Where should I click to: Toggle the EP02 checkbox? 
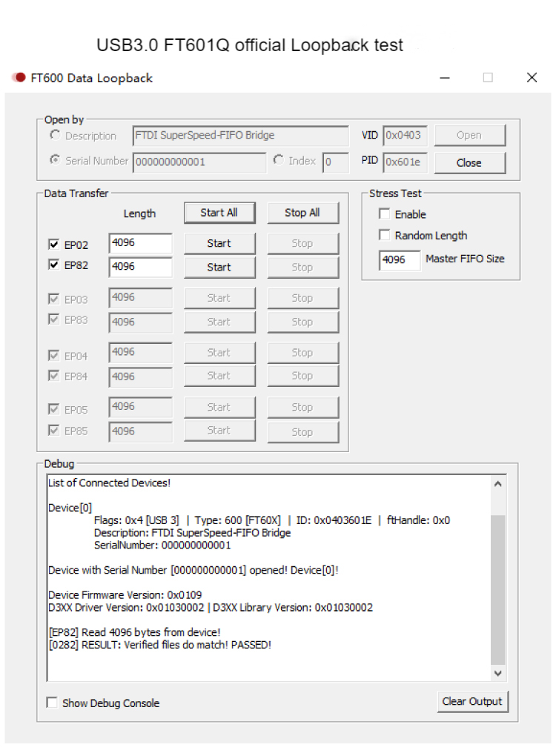pos(53,245)
